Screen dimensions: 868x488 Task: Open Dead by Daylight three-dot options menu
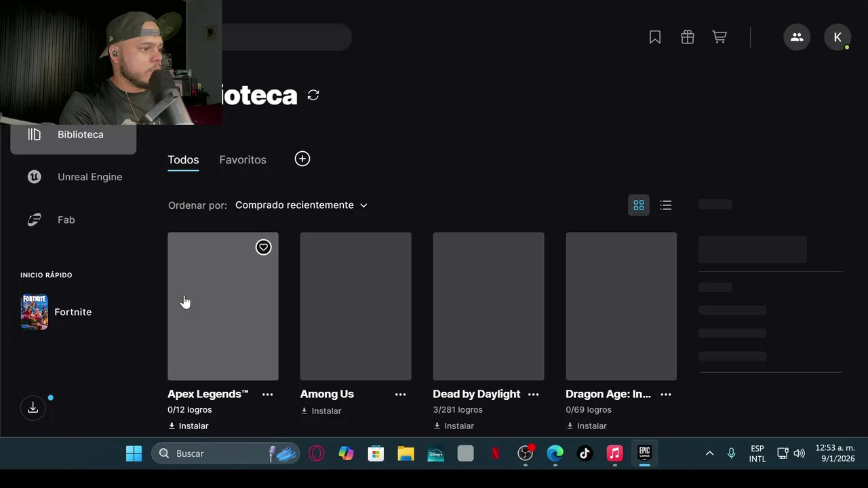point(534,394)
